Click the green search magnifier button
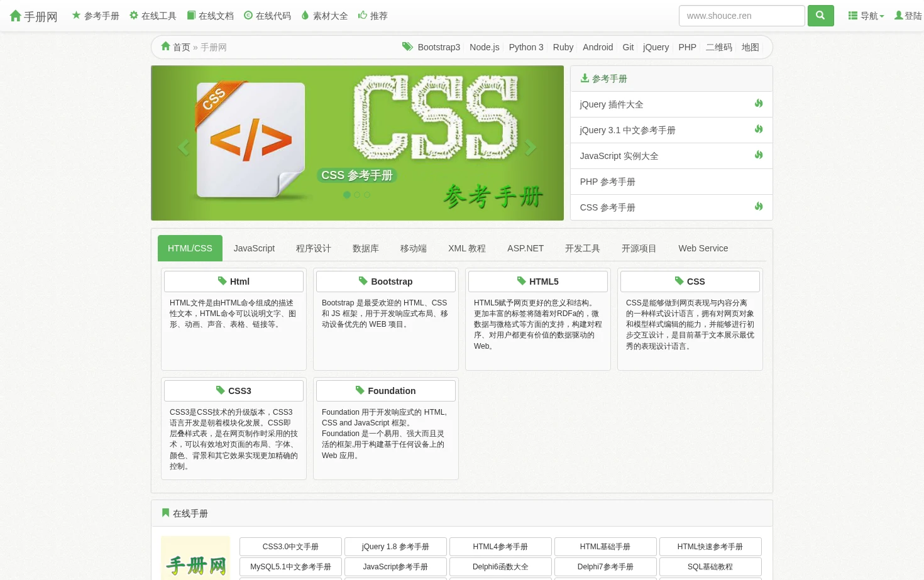 tap(820, 16)
